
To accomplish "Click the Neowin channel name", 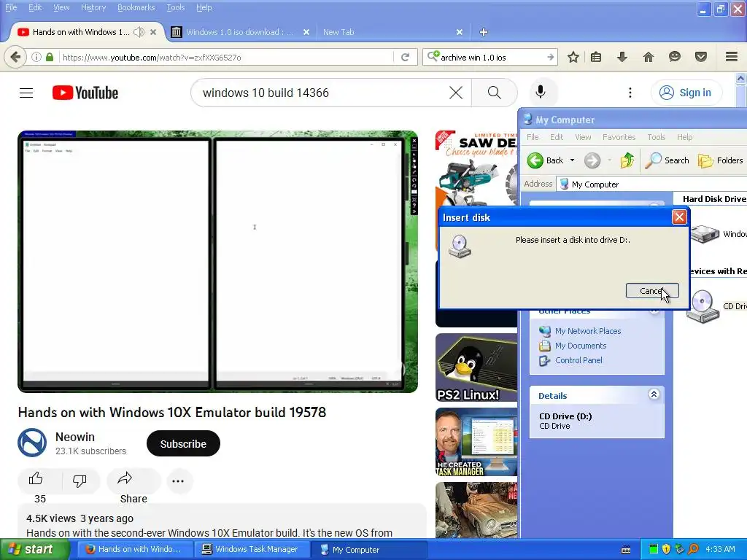I will (x=75, y=437).
